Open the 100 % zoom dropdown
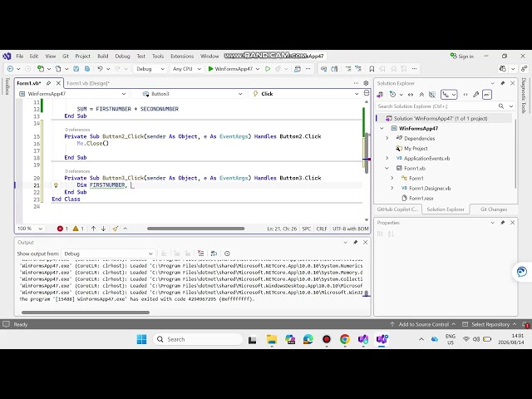The image size is (532, 399). tap(30, 229)
